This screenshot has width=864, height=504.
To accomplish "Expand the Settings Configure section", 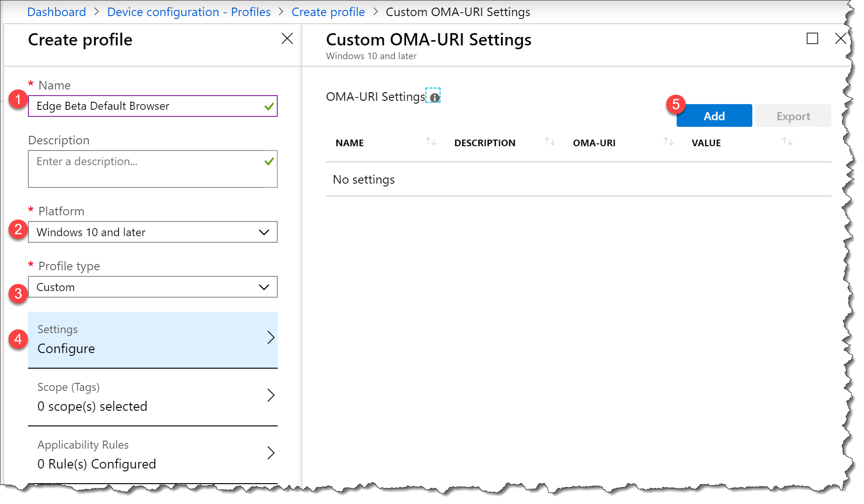I will 152,338.
